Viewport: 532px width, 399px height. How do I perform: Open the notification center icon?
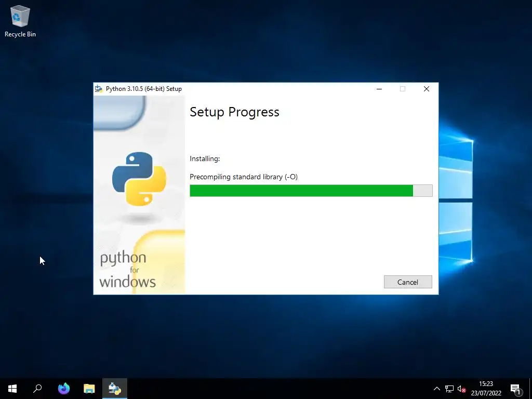[x=516, y=389]
